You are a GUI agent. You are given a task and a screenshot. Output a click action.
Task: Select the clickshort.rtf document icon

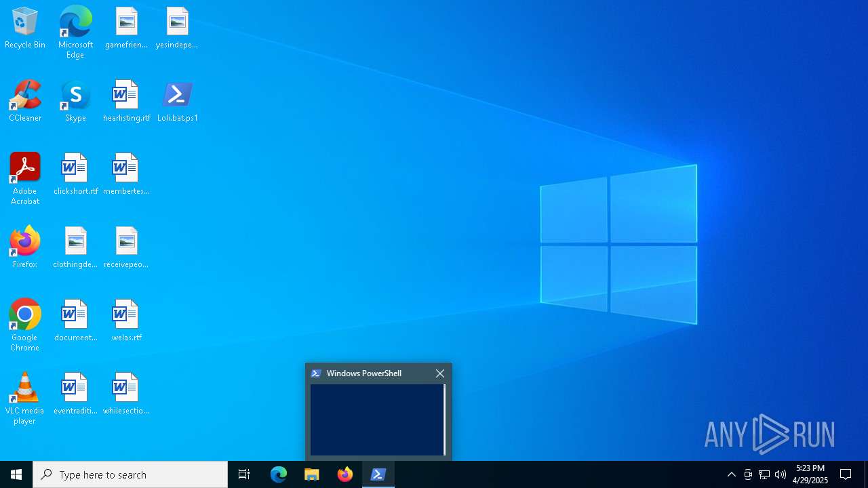pyautogui.click(x=75, y=175)
